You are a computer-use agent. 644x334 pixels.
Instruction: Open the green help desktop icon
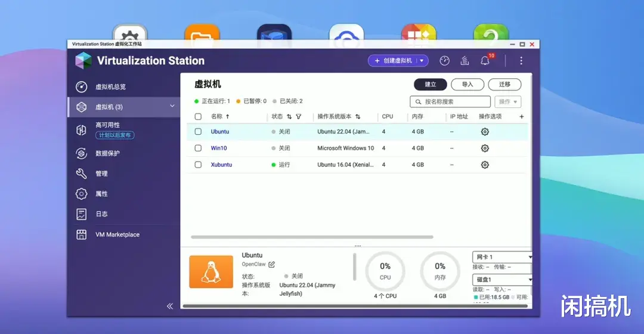(x=491, y=32)
